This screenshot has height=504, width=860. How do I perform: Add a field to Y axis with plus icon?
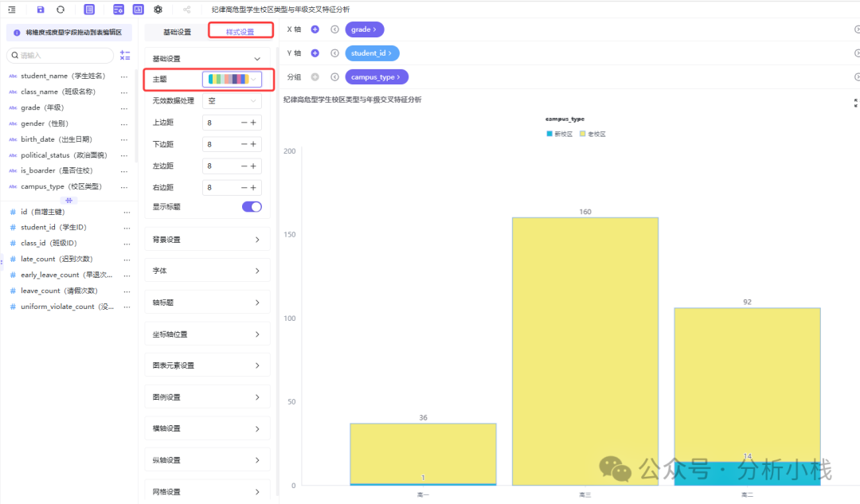(315, 53)
